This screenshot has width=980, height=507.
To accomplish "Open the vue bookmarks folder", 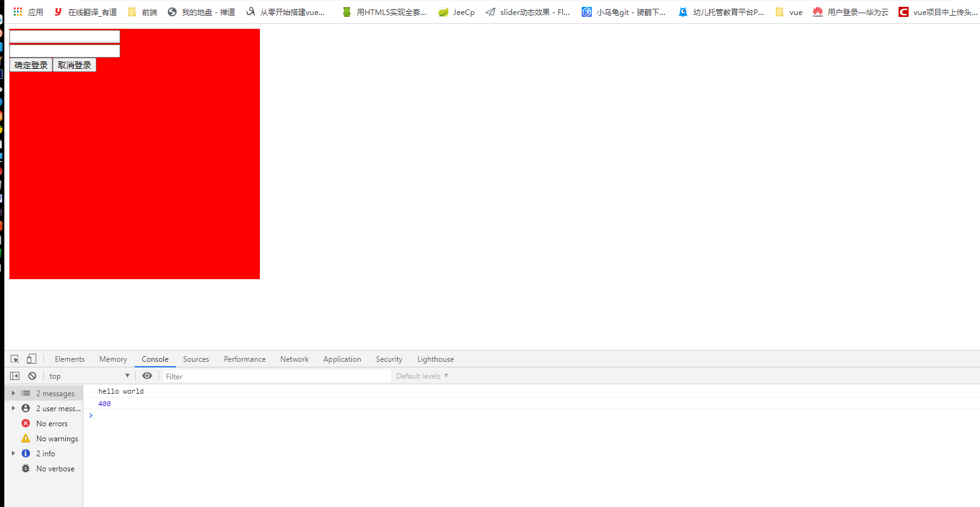I will [x=788, y=12].
